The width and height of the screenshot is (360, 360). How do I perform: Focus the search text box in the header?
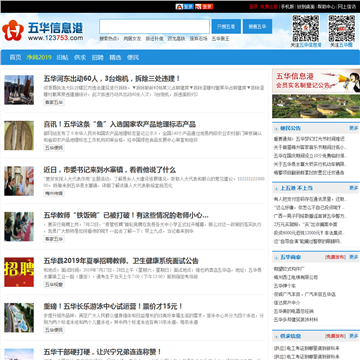tap(154, 27)
